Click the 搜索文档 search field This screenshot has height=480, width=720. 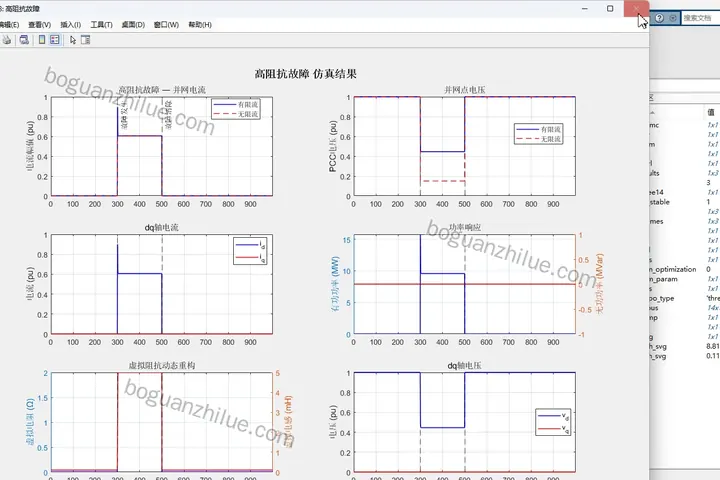(x=701, y=18)
